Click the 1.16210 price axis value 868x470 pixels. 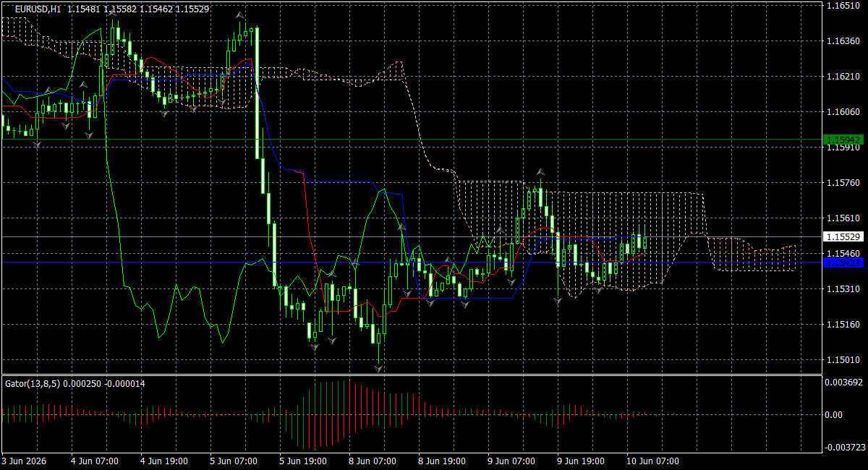(843, 77)
